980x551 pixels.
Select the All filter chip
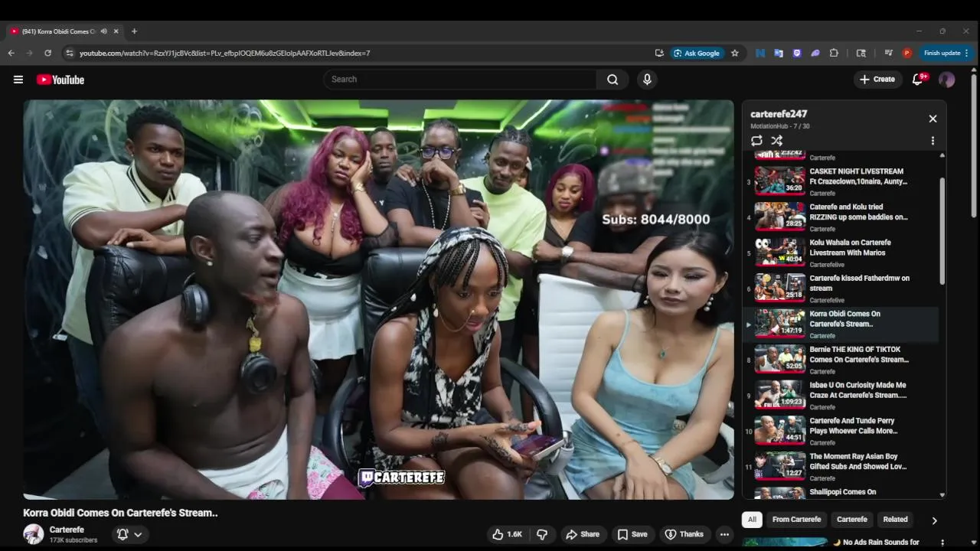(x=752, y=520)
